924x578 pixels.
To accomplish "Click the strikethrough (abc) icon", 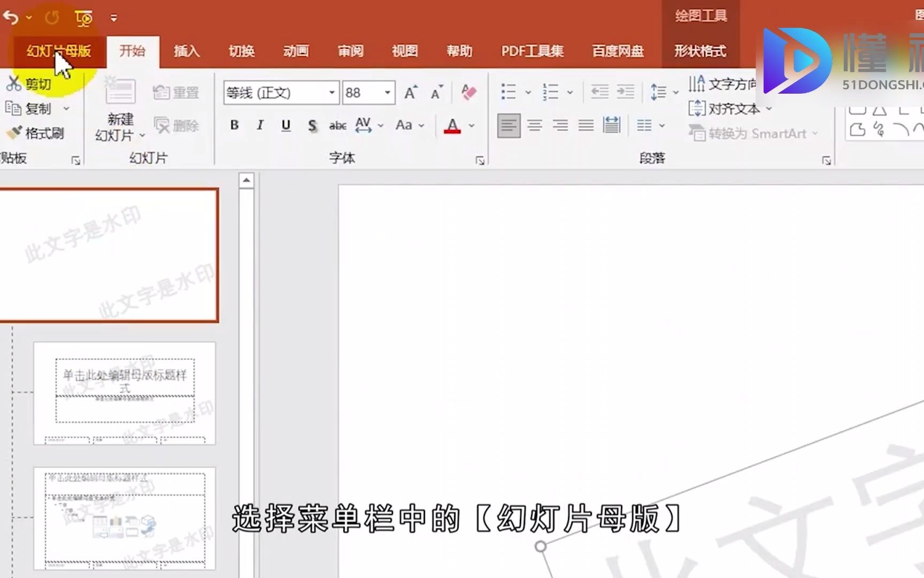I will coord(337,125).
